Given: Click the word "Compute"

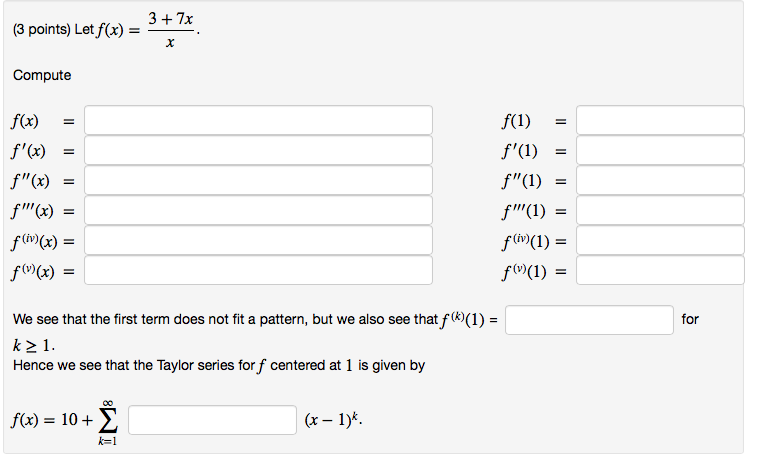Looking at the screenshot, I should pyautogui.click(x=42, y=76).
